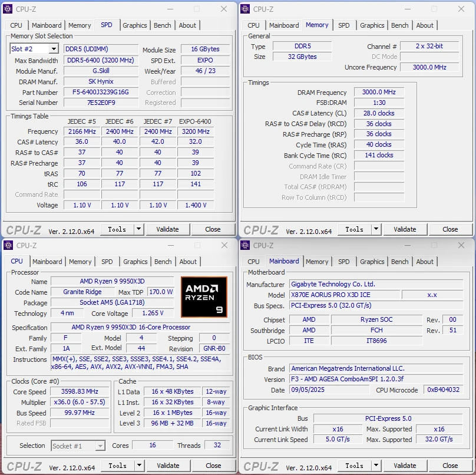The height and width of the screenshot is (475, 476).
Task: Click CPU-Z app icon in Mainboard window title bar
Action: click(245, 245)
